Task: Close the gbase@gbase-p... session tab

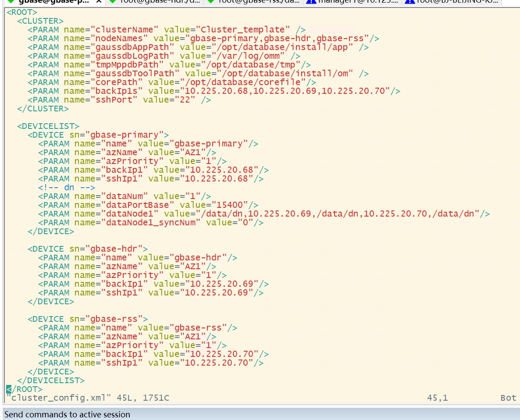Action: click(x=99, y=2)
